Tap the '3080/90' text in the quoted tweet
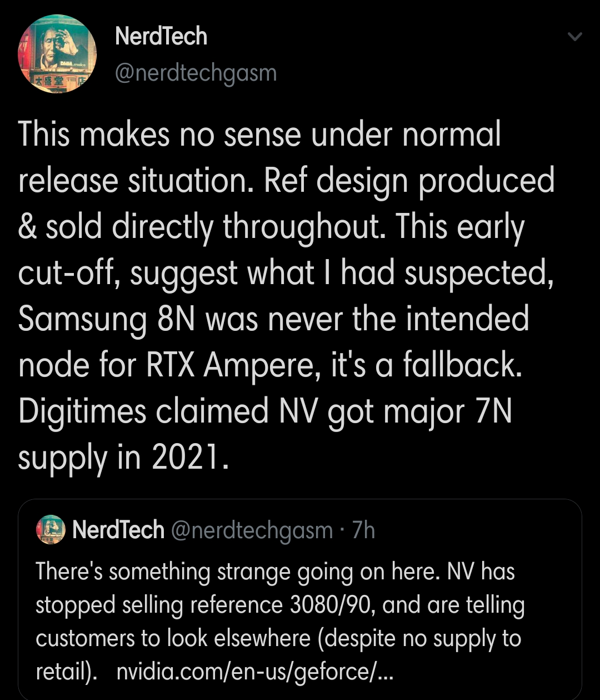The image size is (600, 700). 328,605
